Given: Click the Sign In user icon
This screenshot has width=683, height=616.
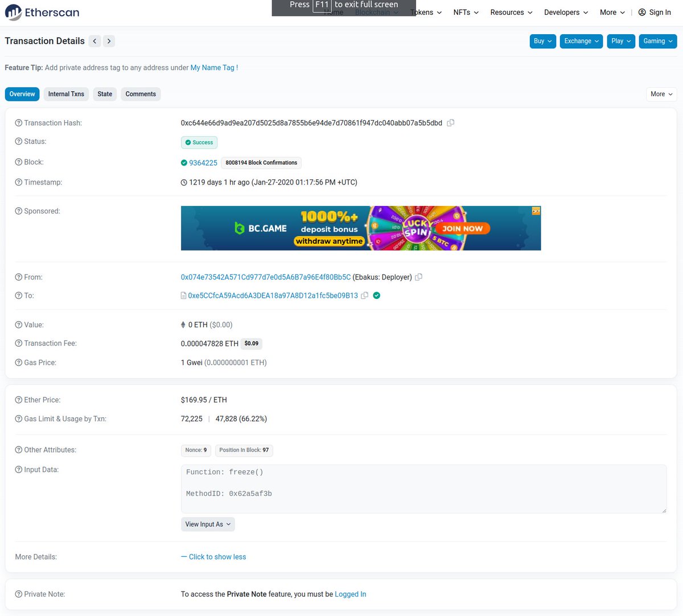Looking at the screenshot, I should pos(642,13).
